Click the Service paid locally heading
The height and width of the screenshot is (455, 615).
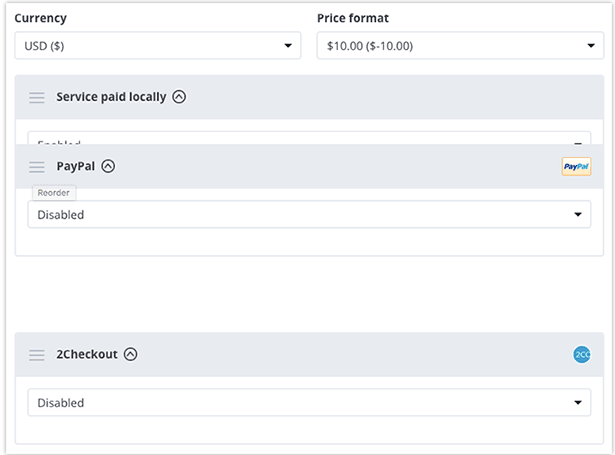click(111, 97)
